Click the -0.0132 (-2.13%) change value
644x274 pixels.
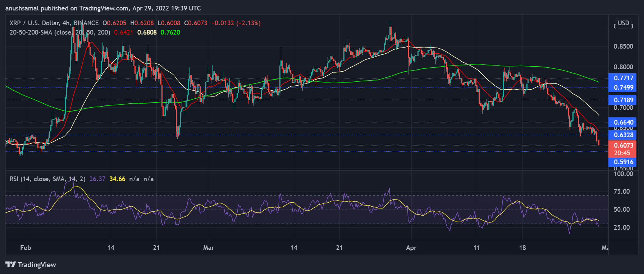[x=236, y=23]
